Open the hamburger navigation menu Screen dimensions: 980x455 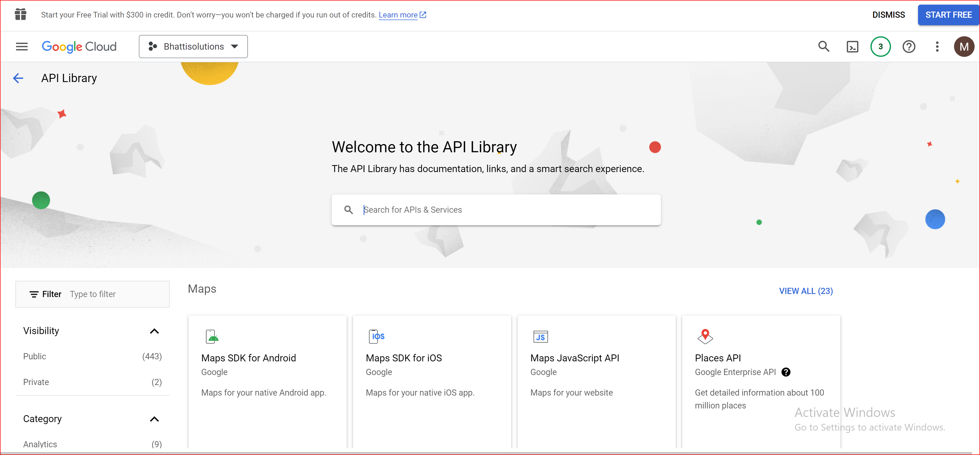[x=22, y=46]
